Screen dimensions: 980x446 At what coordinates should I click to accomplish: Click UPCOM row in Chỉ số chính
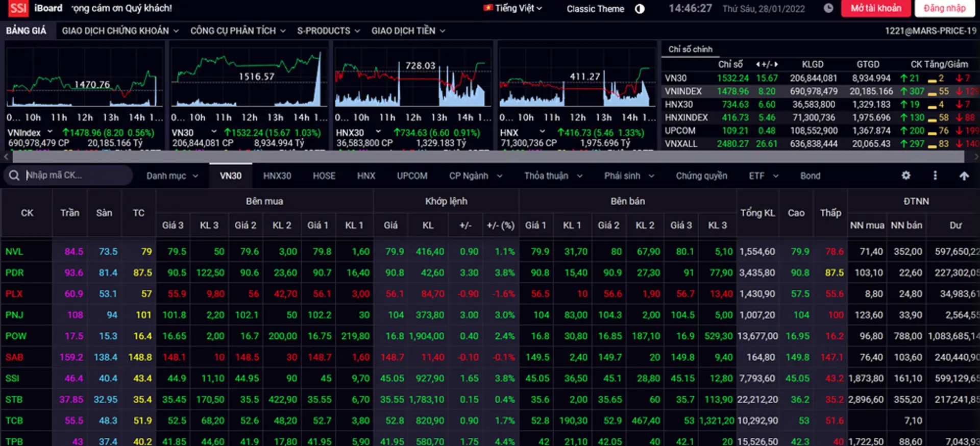(821, 131)
